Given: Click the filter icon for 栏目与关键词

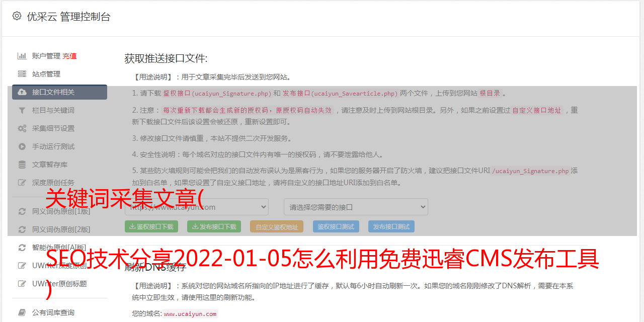Looking at the screenshot, I should (22, 110).
